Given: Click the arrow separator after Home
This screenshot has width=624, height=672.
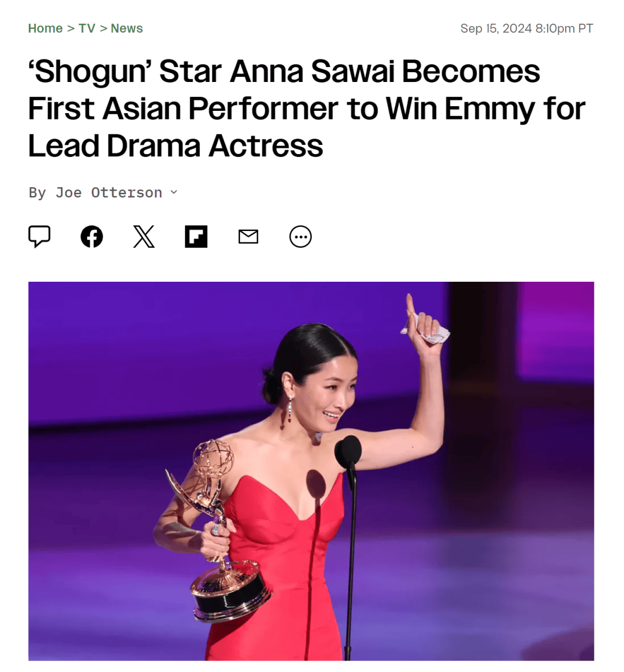Looking at the screenshot, I should click(70, 28).
